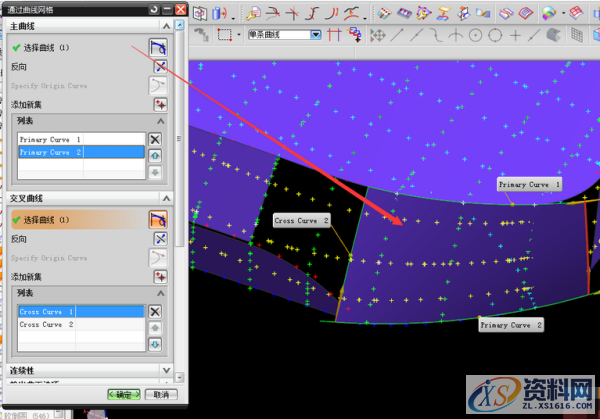Remove selected primary curve with X icon
This screenshot has width=600, height=419.
pos(155,139)
